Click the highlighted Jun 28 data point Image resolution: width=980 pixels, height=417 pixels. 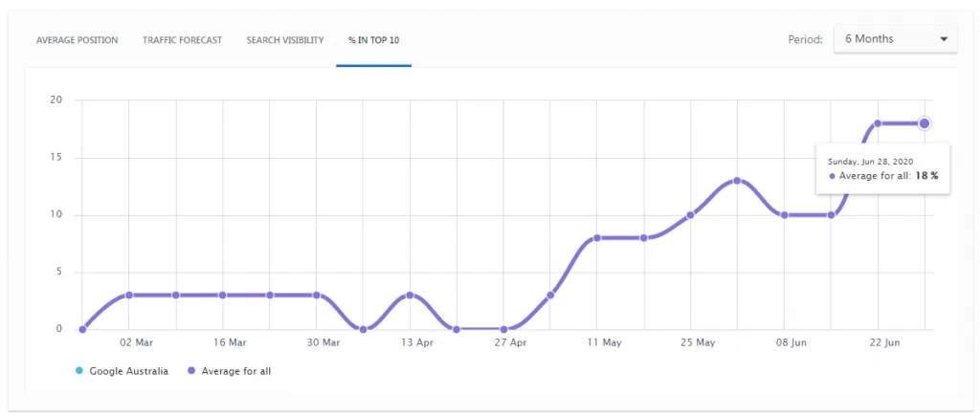coord(924,123)
